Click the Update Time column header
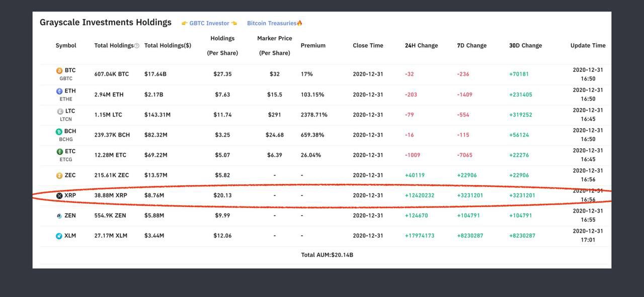 588,45
